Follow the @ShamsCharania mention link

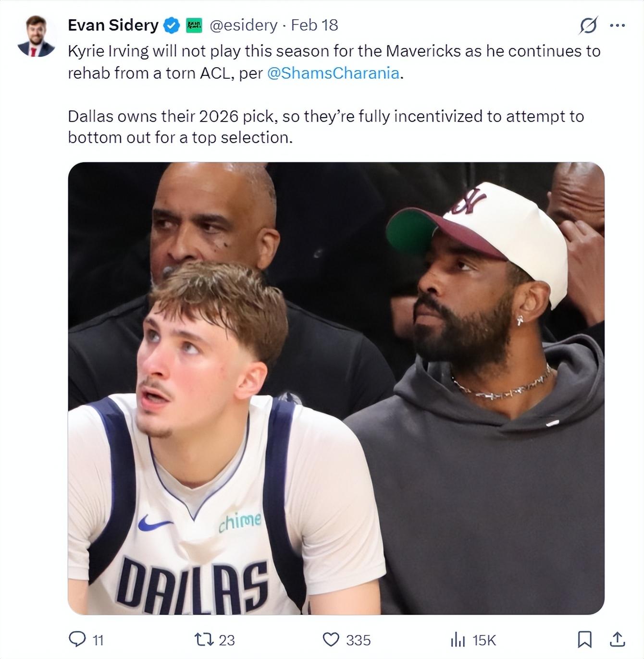click(x=333, y=73)
